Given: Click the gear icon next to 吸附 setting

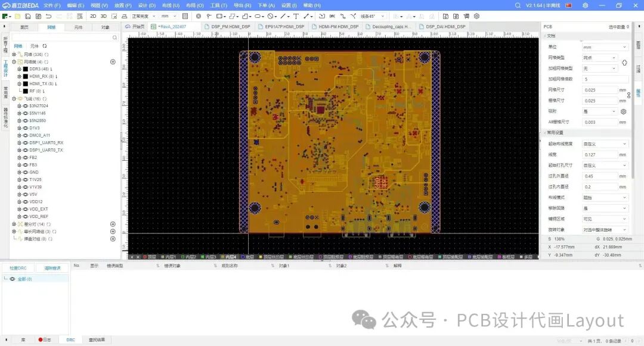Looking at the screenshot, I should click(624, 111).
